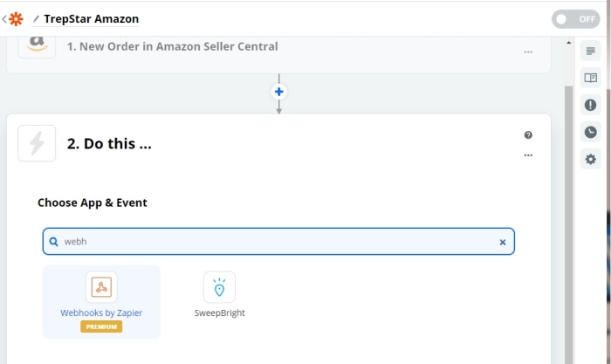The width and height of the screenshot is (611, 364).
Task: Clear the search with the X icon
Action: coord(503,242)
